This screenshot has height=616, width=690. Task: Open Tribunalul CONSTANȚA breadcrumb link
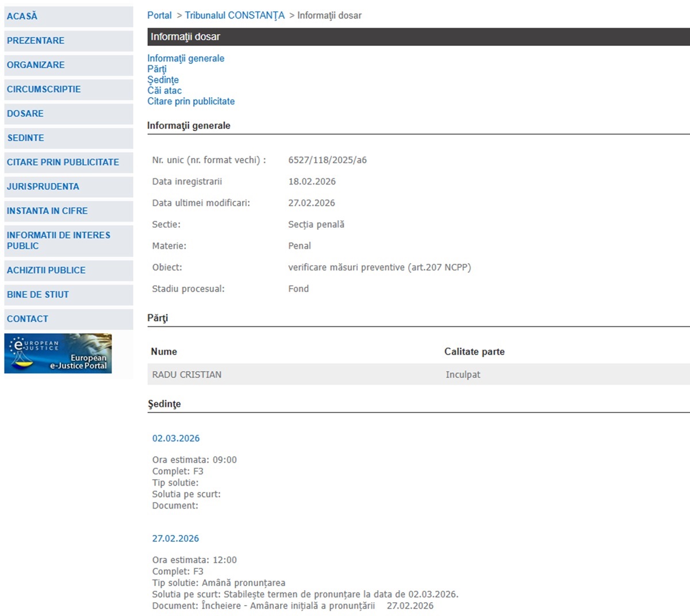235,16
